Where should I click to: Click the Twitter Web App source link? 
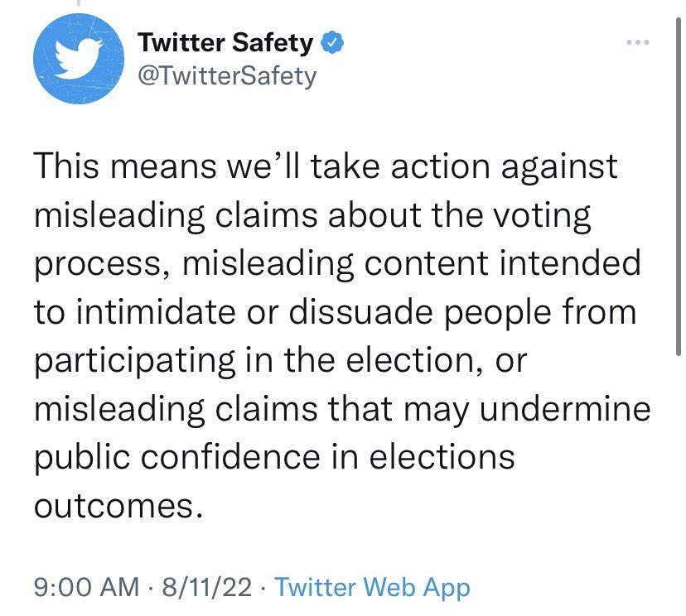click(372, 589)
